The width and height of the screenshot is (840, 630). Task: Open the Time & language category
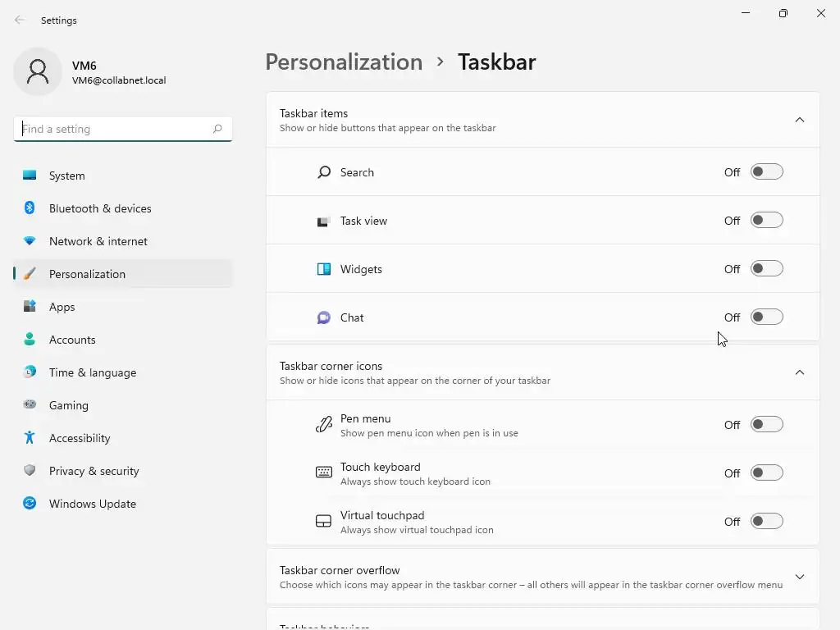click(x=93, y=372)
